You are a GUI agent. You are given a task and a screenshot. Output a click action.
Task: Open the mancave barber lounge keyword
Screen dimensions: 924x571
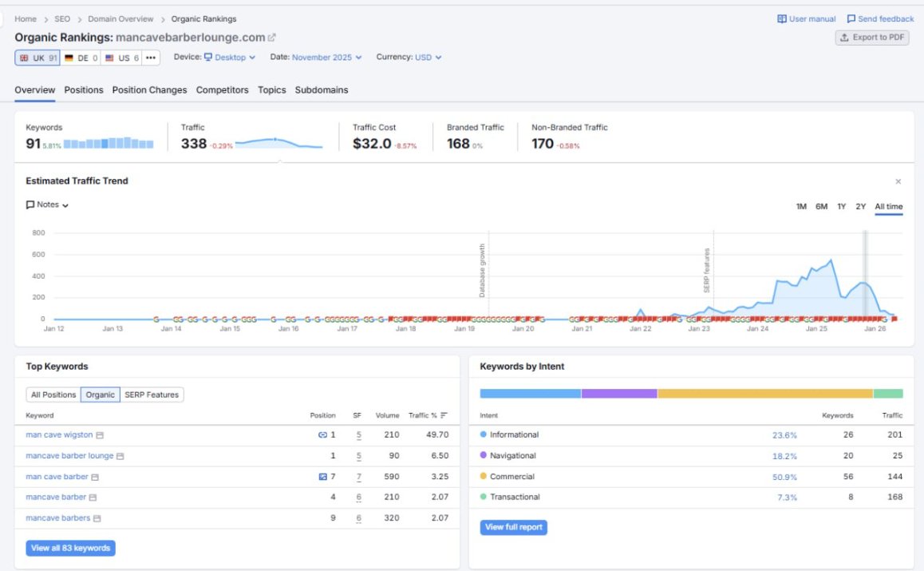[x=69, y=455]
